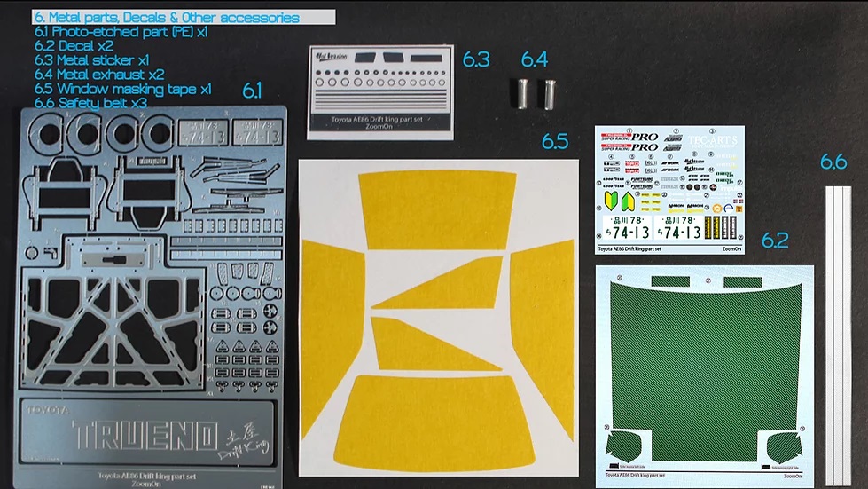The width and height of the screenshot is (868, 489).
Task: Select the line '6.5 Window masking tape x1'
Action: point(123,89)
